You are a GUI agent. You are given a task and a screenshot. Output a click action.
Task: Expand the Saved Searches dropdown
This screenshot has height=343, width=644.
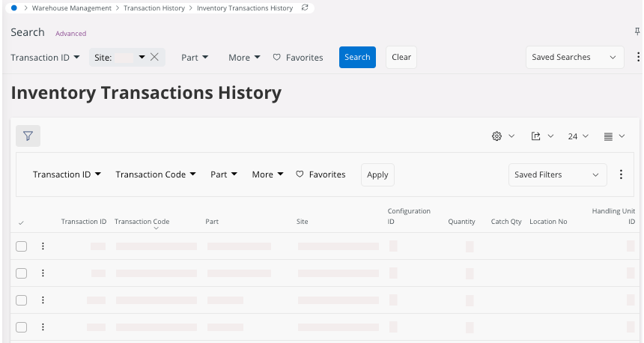575,57
